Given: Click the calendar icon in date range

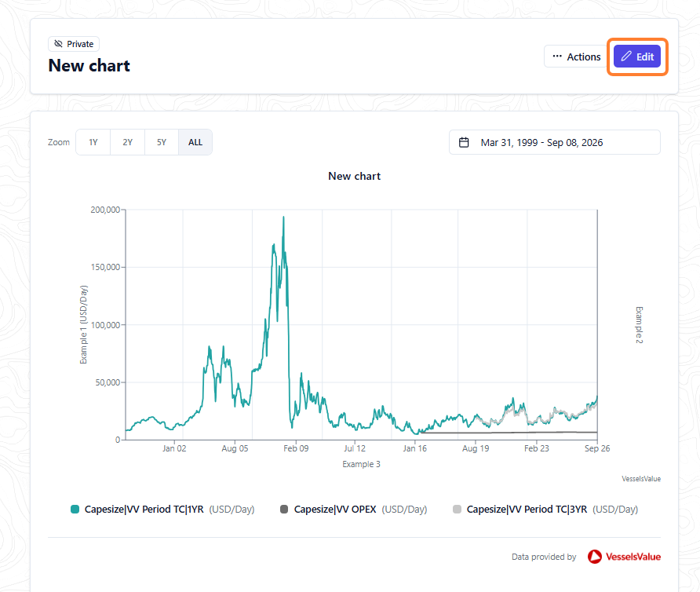Looking at the screenshot, I should point(464,143).
